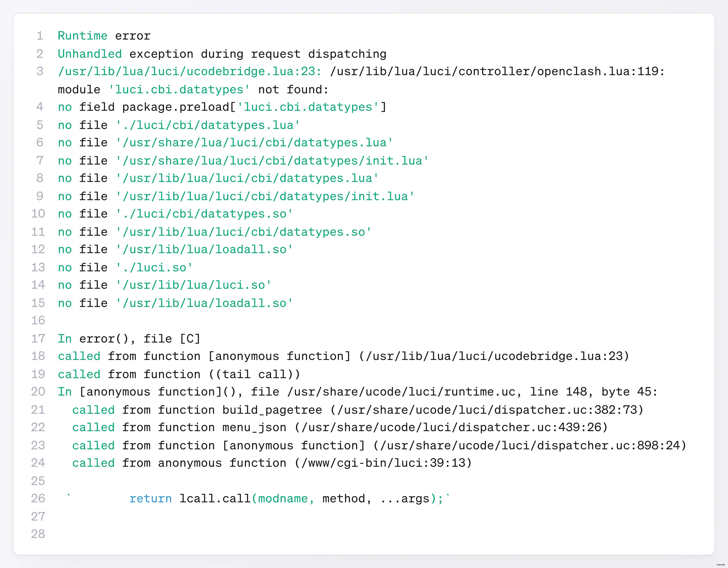Click the word 'Runtime' on first line
Viewport: 728px width, 568px height.
(82, 36)
